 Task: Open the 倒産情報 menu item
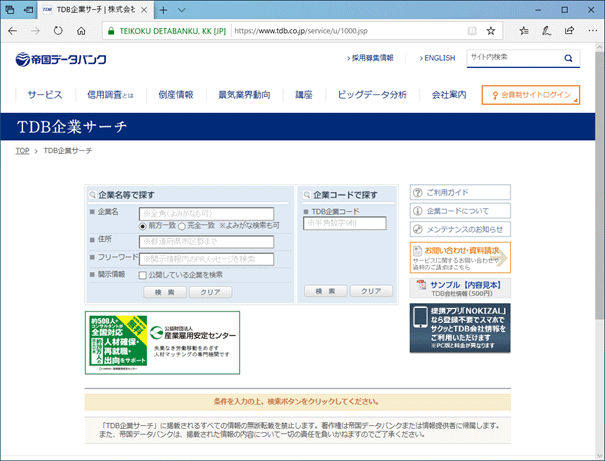click(x=176, y=95)
